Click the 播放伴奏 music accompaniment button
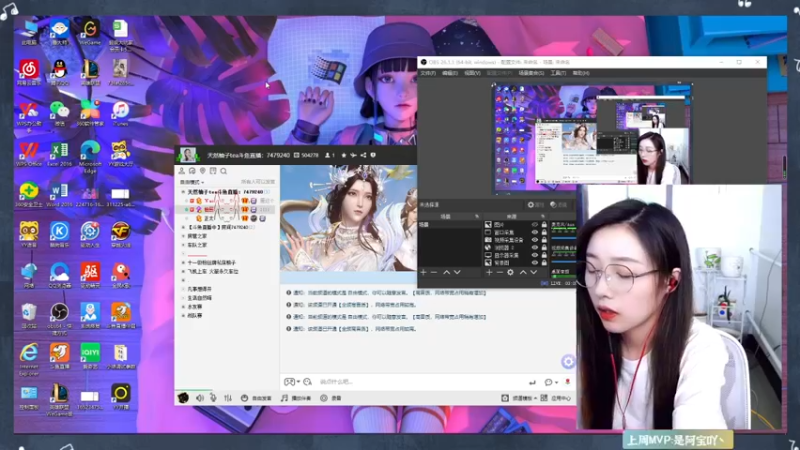This screenshot has height=450, width=800. coord(296,398)
